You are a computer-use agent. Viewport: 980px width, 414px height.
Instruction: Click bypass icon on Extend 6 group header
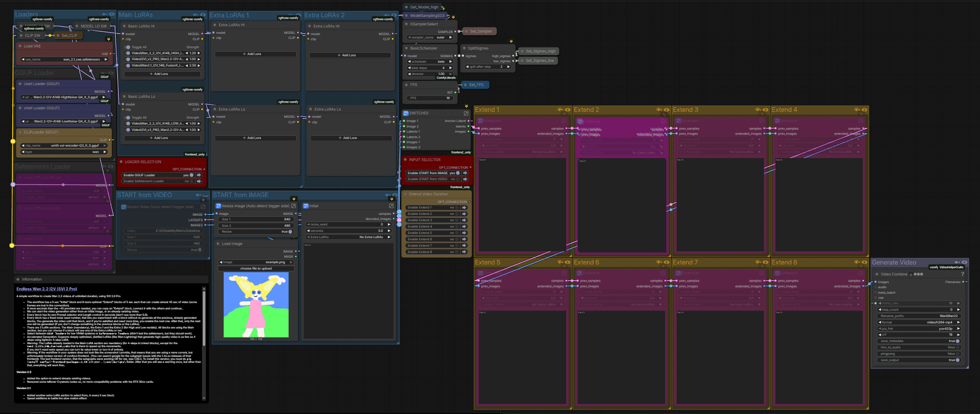(x=659, y=262)
